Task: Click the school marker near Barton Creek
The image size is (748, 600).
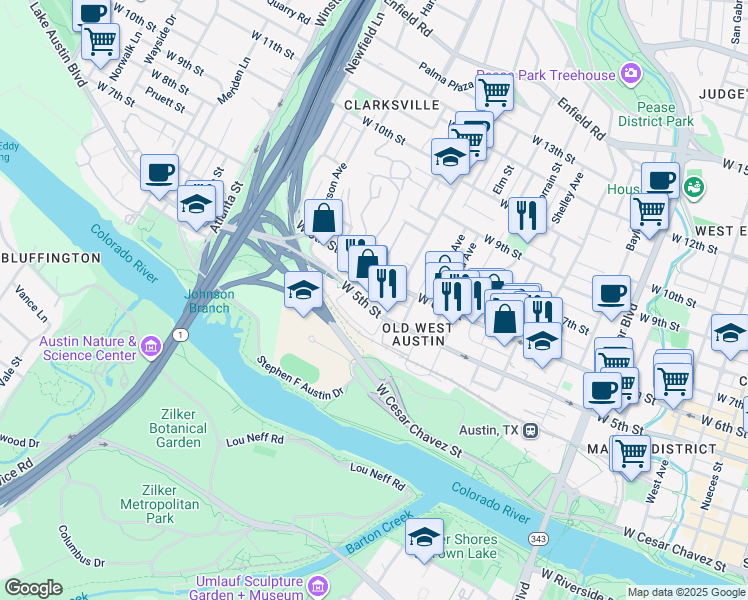Action: click(x=424, y=540)
